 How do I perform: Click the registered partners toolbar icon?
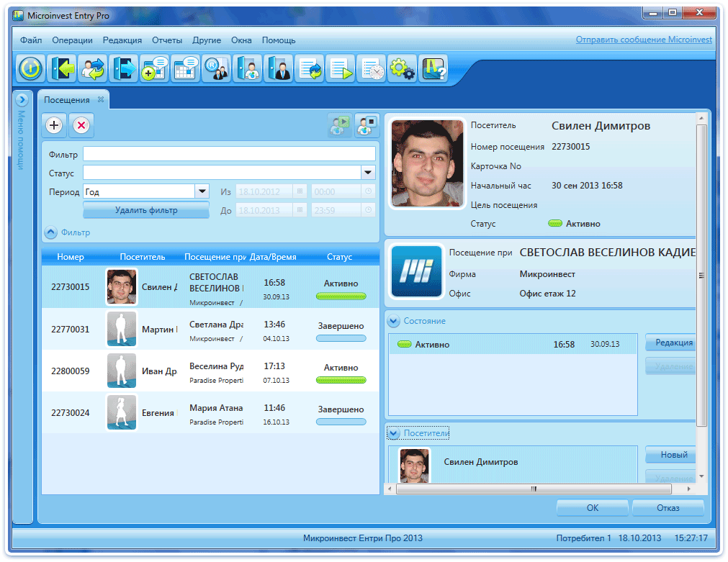pyautogui.click(x=216, y=68)
